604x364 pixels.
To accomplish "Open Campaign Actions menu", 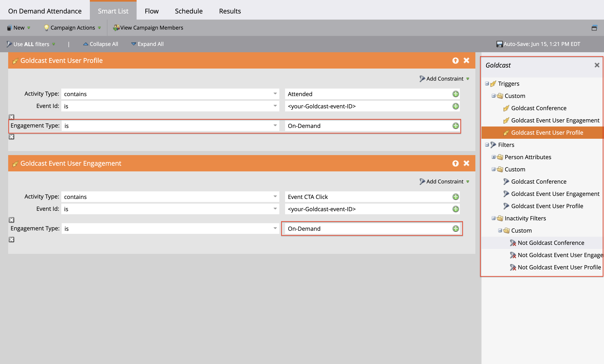I will tap(72, 28).
